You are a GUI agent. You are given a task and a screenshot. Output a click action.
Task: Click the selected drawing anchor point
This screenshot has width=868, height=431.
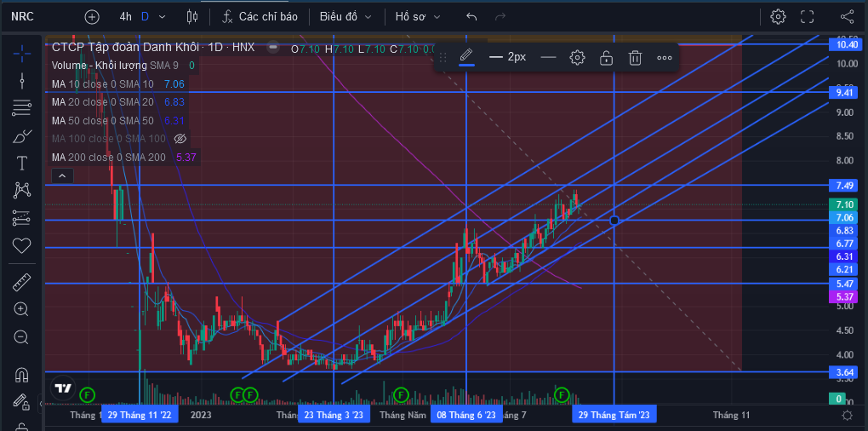[x=614, y=221]
